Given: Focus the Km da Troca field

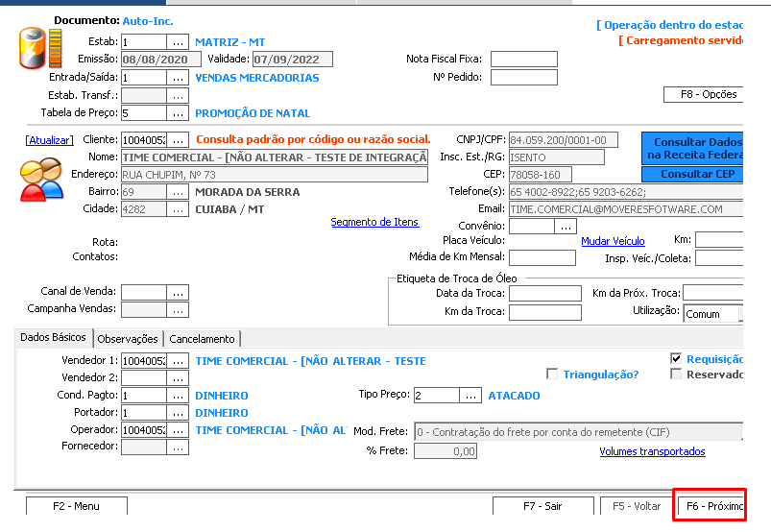Looking at the screenshot, I should tap(545, 312).
